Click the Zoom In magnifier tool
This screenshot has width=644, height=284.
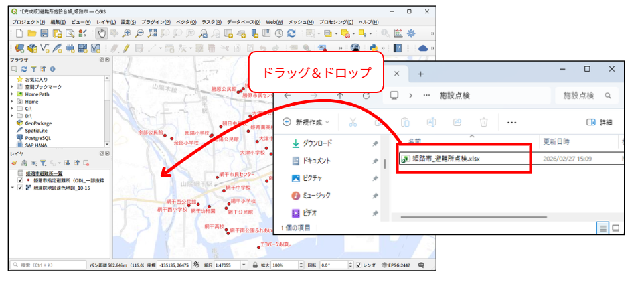(x=127, y=33)
